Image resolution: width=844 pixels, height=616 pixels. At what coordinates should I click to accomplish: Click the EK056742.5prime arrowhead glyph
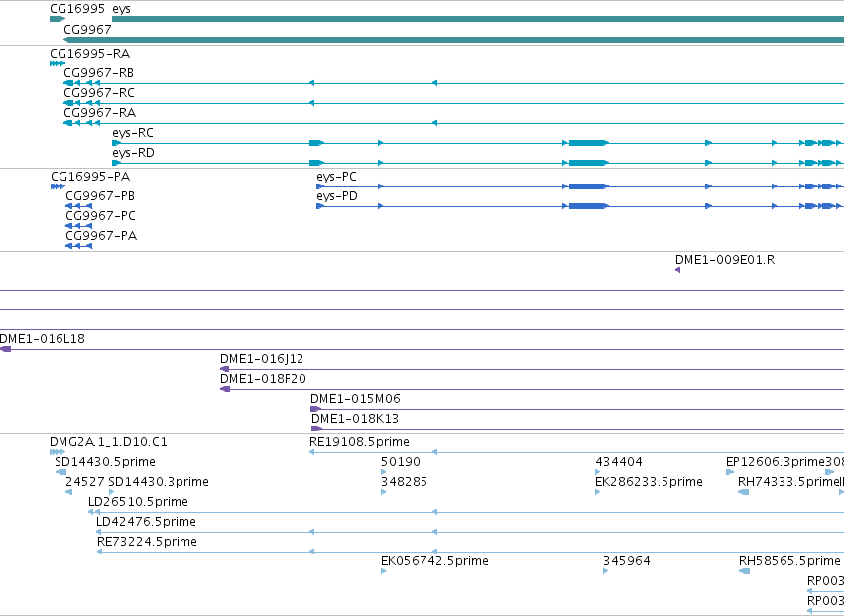point(383,571)
